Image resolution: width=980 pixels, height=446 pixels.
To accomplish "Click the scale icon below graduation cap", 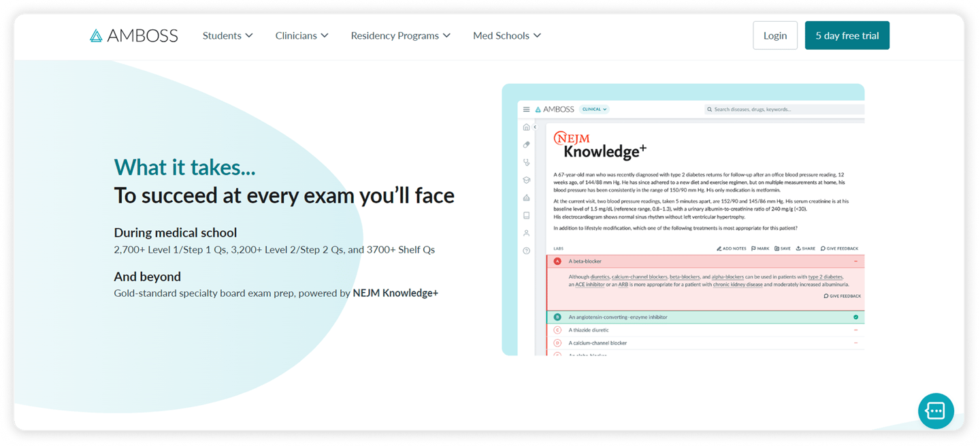I will pos(526,197).
